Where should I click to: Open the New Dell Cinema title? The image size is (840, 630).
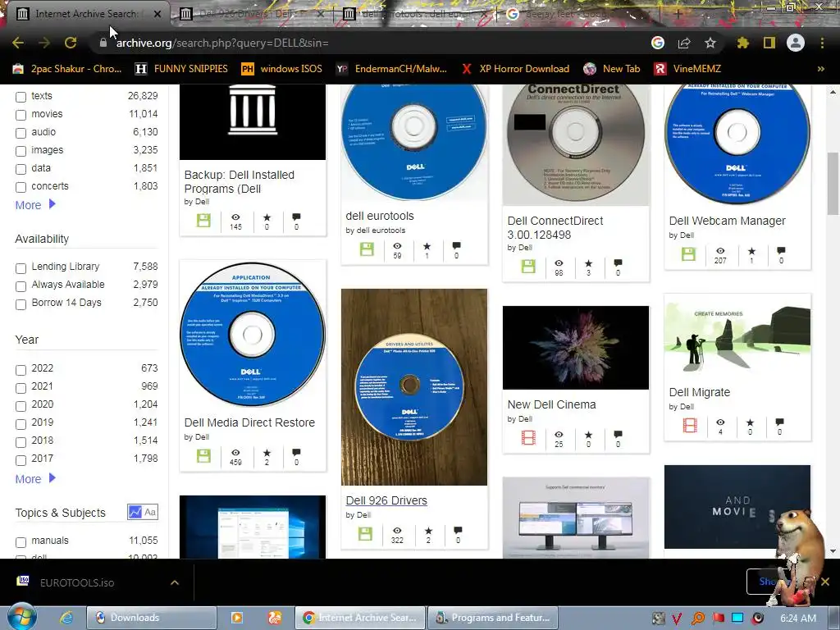[551, 404]
